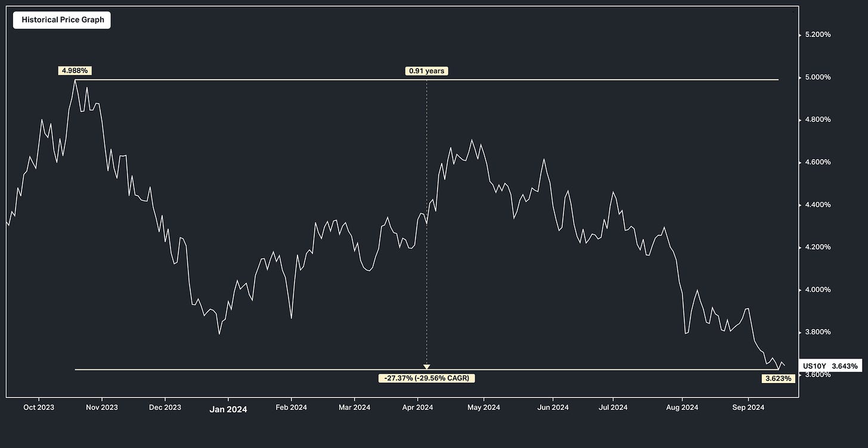
Task: Click the Sep 2024 x-axis label
Action: tap(748, 407)
